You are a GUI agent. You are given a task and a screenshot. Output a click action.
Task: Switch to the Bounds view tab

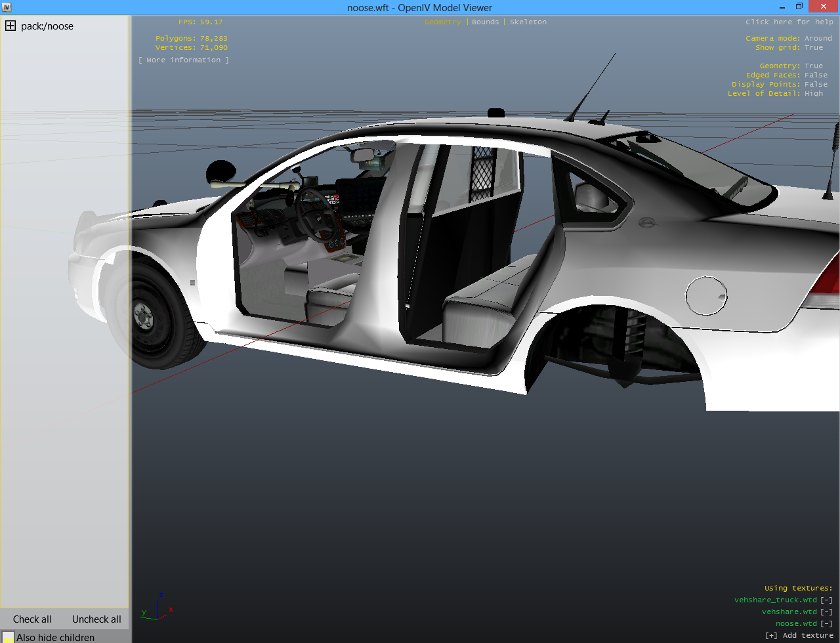pyautogui.click(x=485, y=22)
